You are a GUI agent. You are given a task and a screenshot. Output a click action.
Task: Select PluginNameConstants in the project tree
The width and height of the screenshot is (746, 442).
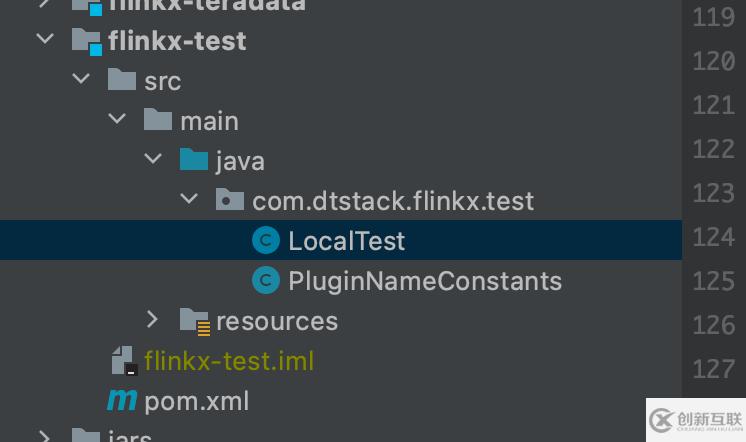point(424,281)
